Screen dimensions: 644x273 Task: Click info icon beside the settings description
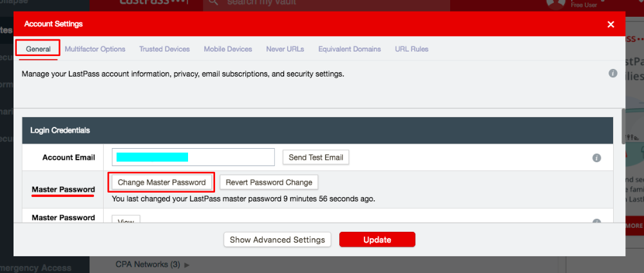point(613,73)
